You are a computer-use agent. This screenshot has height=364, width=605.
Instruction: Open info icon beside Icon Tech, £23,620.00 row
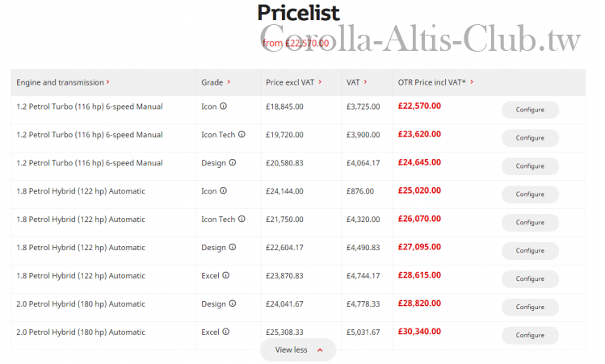(x=242, y=134)
